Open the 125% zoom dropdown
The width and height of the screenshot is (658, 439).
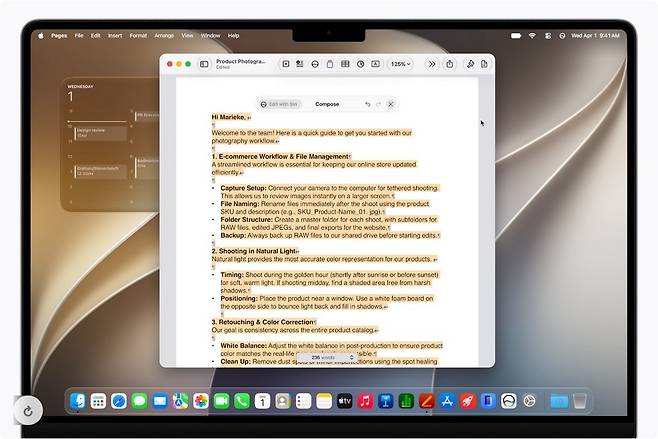pyautogui.click(x=400, y=64)
